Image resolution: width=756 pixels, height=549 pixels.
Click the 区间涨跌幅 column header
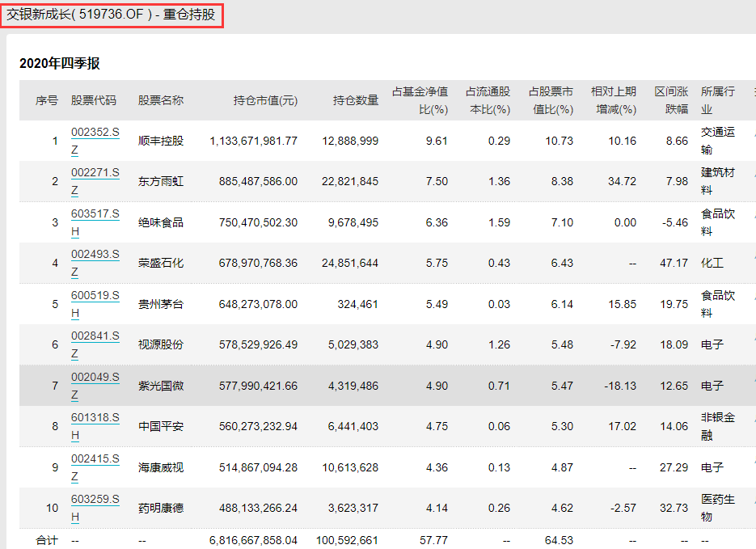tap(672, 100)
